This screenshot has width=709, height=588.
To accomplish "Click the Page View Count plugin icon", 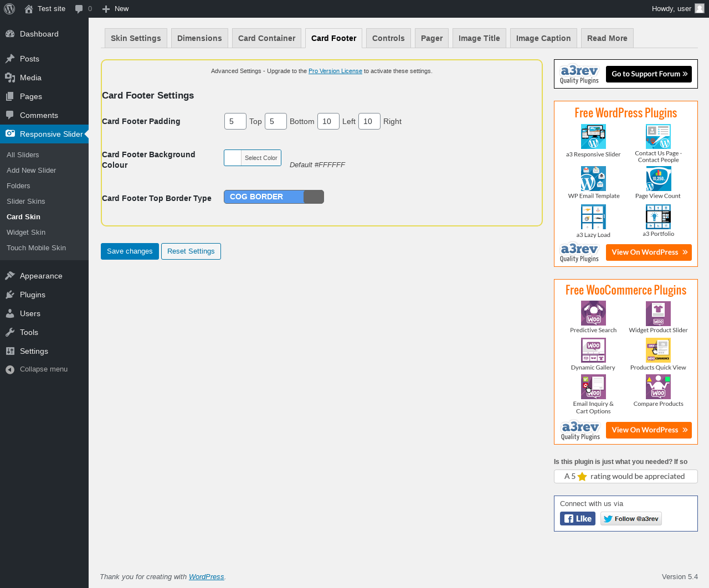I will (658, 179).
